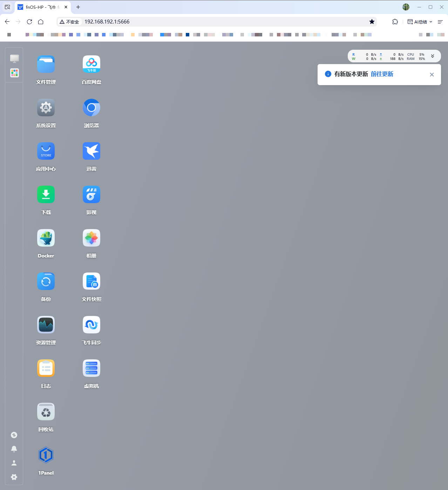Open the 日志 log app

click(46, 368)
